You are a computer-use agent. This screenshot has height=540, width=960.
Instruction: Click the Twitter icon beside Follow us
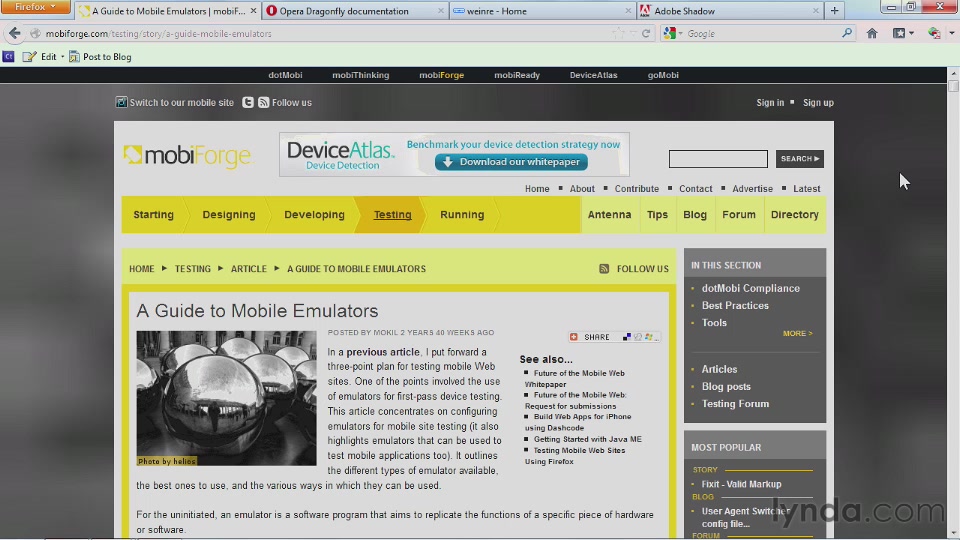247,102
